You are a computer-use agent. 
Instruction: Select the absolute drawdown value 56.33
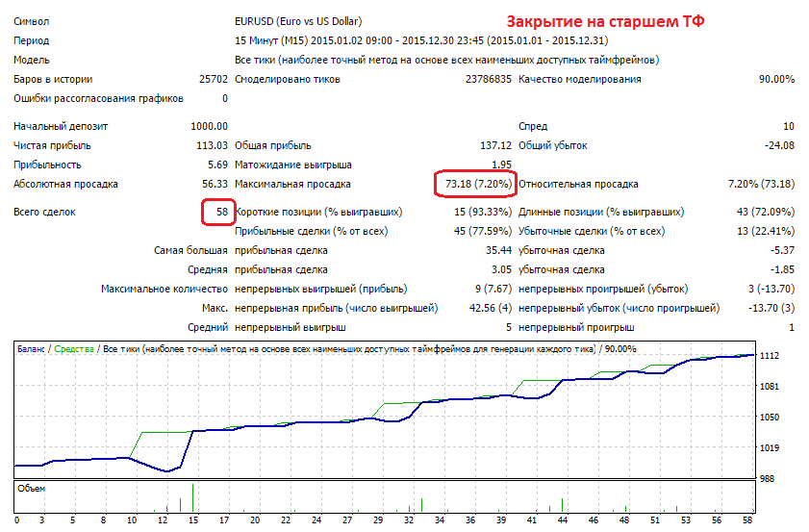215,184
